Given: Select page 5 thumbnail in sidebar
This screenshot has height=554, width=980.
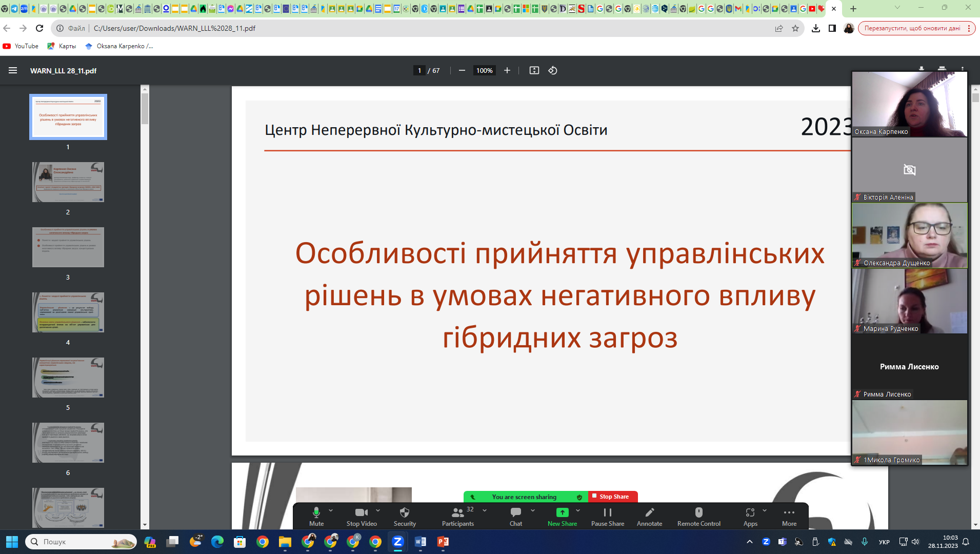Looking at the screenshot, I should [68, 378].
